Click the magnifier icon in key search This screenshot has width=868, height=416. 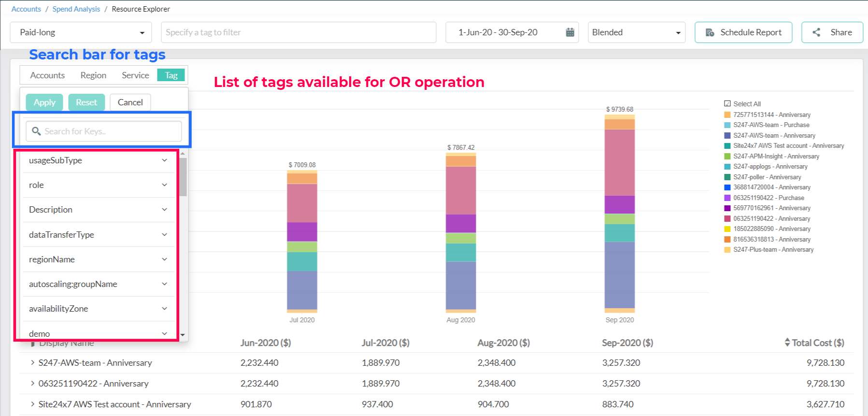(36, 131)
